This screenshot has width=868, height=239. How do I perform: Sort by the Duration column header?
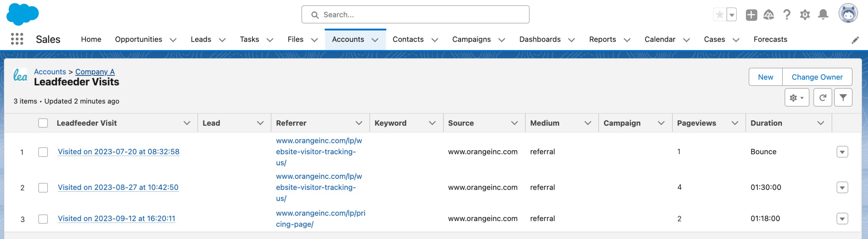pos(766,123)
